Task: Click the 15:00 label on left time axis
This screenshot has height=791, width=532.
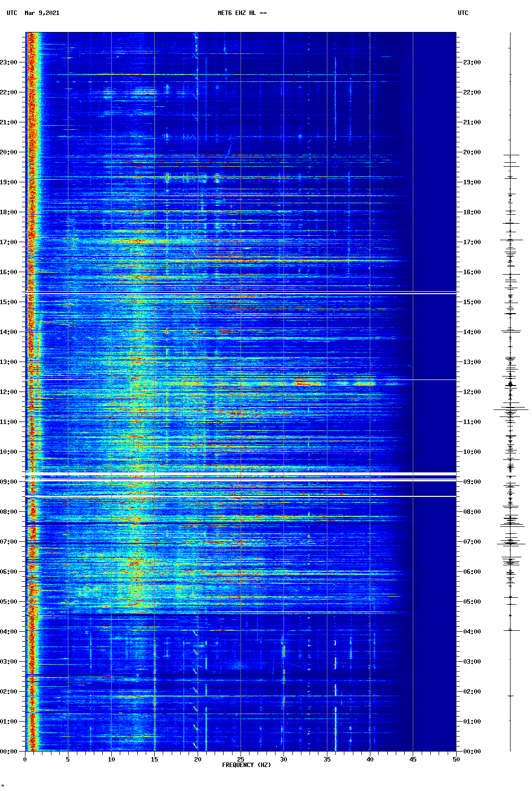Action: 9,302
